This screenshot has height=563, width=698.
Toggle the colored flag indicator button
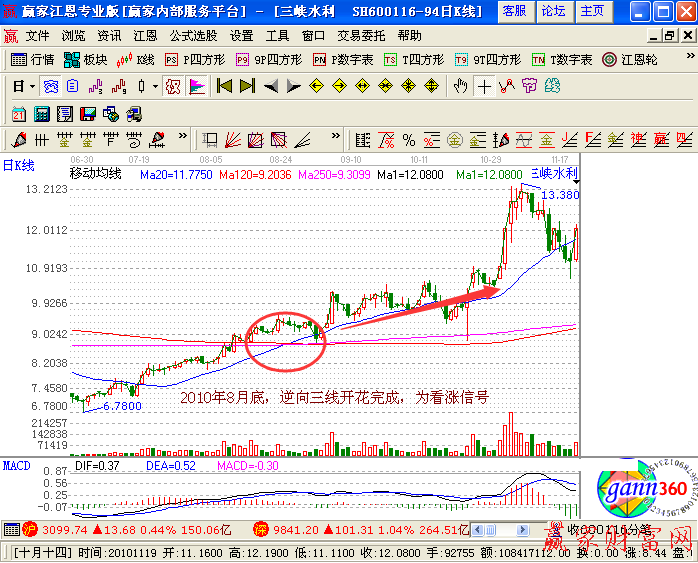(197, 86)
